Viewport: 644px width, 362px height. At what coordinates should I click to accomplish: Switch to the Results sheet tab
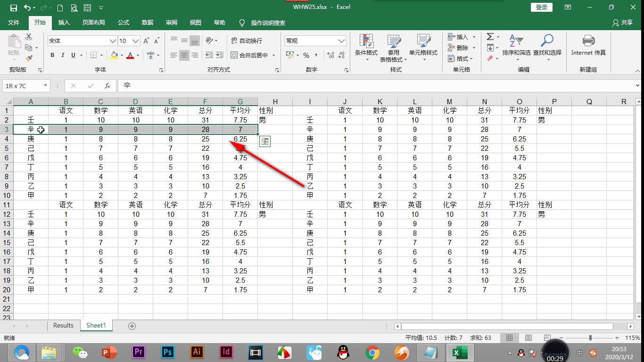63,326
